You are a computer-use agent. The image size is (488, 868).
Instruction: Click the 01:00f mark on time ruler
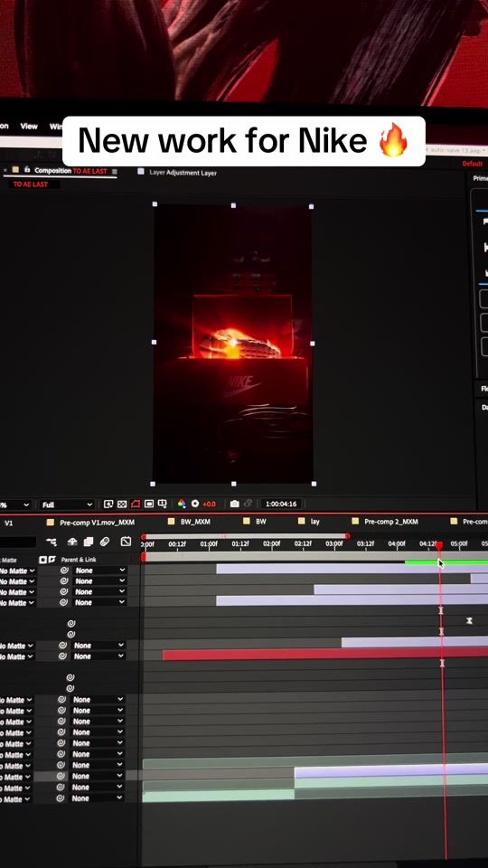pyautogui.click(x=209, y=544)
